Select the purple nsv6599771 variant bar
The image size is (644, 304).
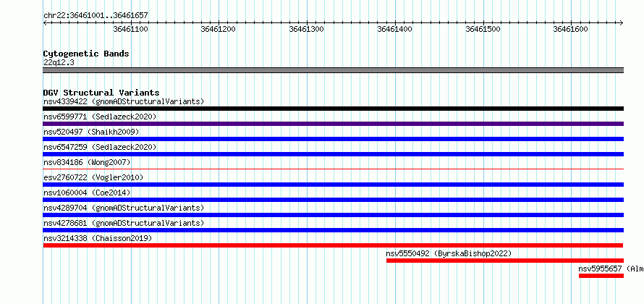point(333,124)
